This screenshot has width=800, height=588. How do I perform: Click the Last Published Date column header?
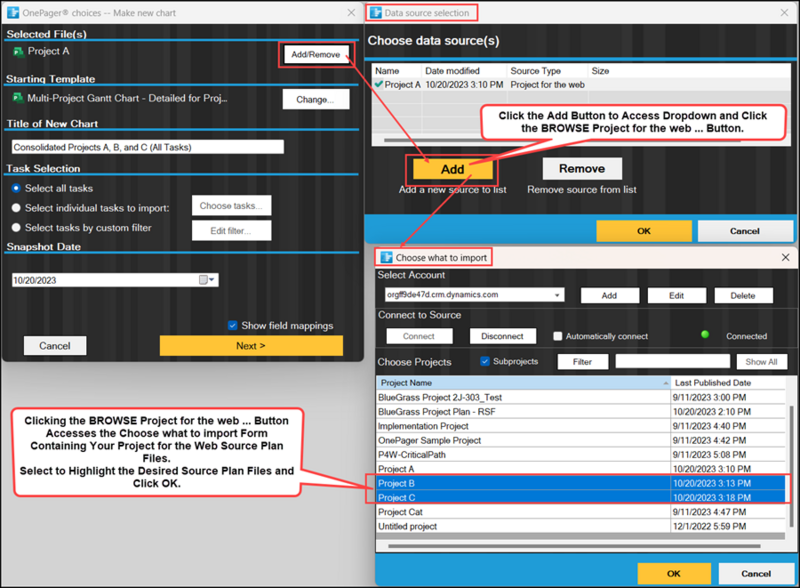pyautogui.click(x=728, y=383)
